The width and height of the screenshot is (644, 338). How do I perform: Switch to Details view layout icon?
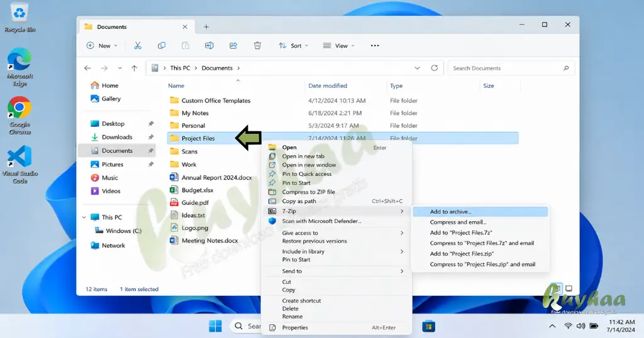point(557,288)
